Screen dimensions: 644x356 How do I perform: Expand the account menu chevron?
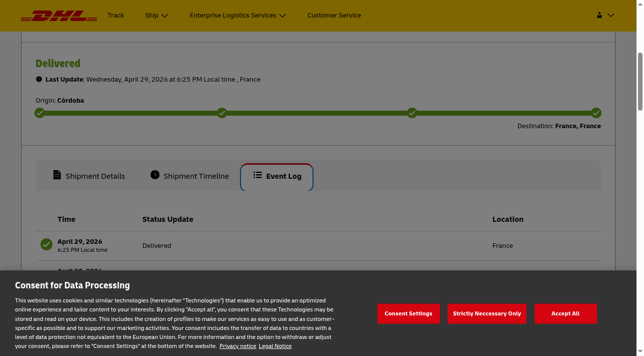(610, 15)
